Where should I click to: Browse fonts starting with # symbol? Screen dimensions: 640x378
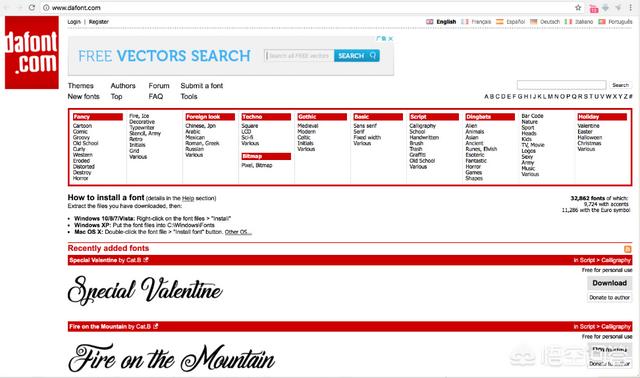point(631,96)
